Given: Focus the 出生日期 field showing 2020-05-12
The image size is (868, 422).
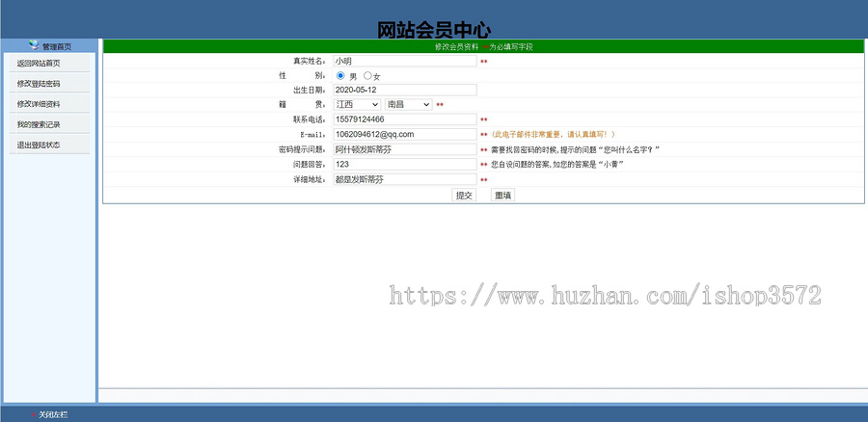Looking at the screenshot, I should [405, 90].
